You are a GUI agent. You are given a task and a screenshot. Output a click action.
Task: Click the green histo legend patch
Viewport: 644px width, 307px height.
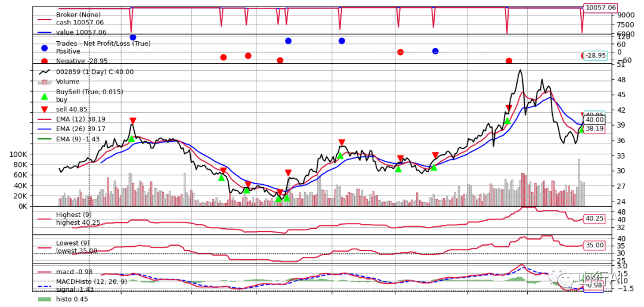44,299
